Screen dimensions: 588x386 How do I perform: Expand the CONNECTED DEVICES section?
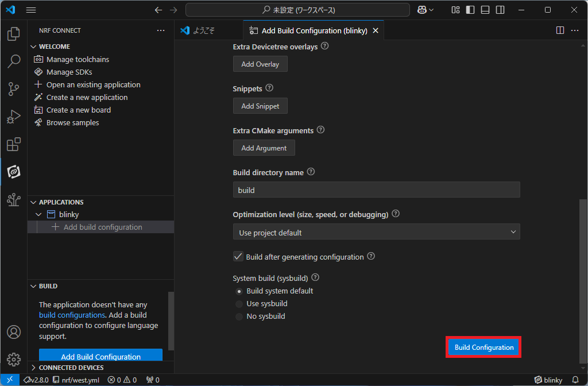click(x=33, y=367)
